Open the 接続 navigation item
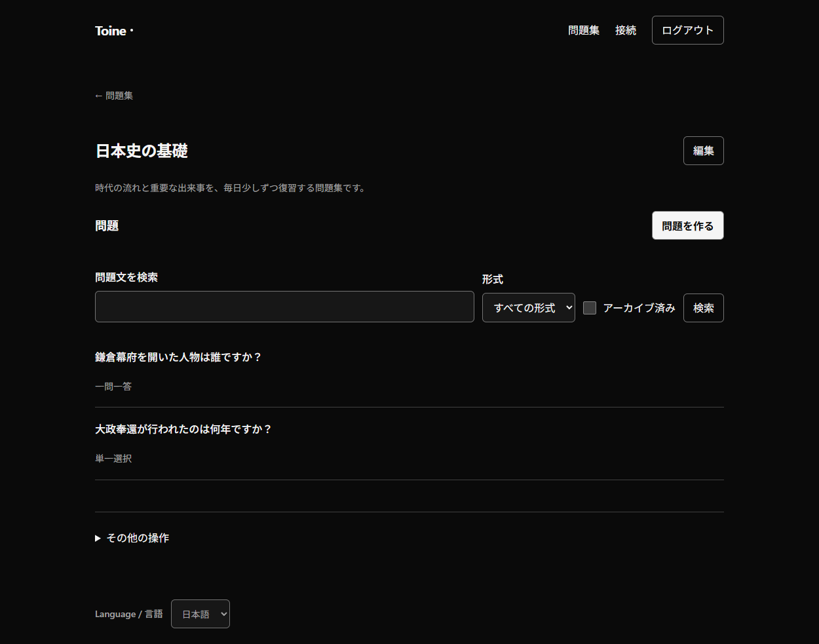 [626, 30]
